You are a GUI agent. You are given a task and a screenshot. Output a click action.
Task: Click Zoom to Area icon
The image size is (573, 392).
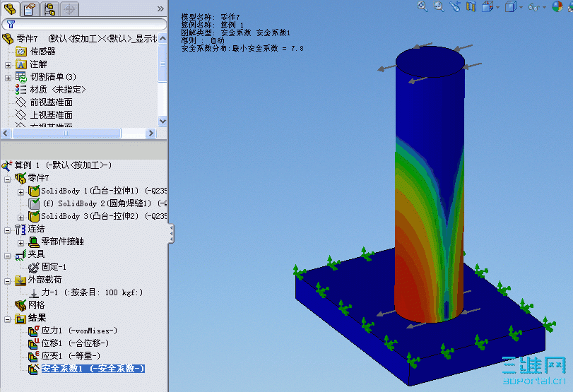point(439,6)
